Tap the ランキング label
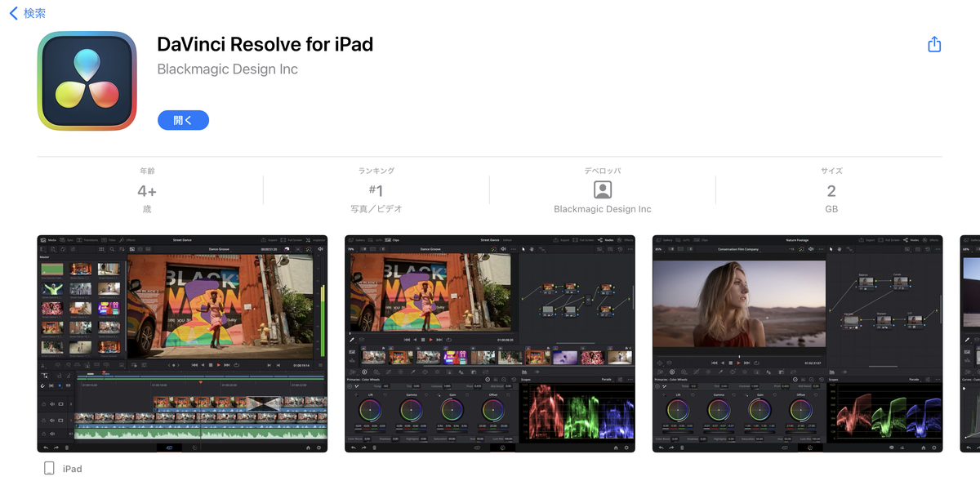980x490 pixels. click(x=376, y=171)
